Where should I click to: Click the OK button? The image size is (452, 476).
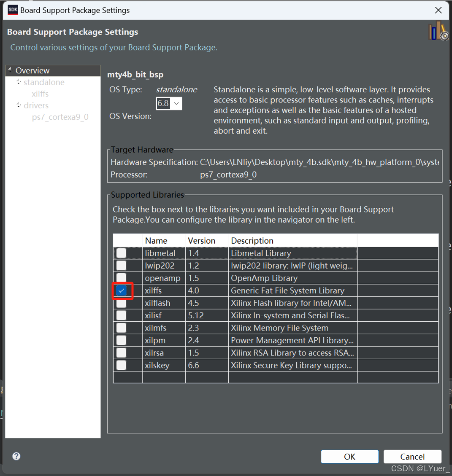[349, 457]
